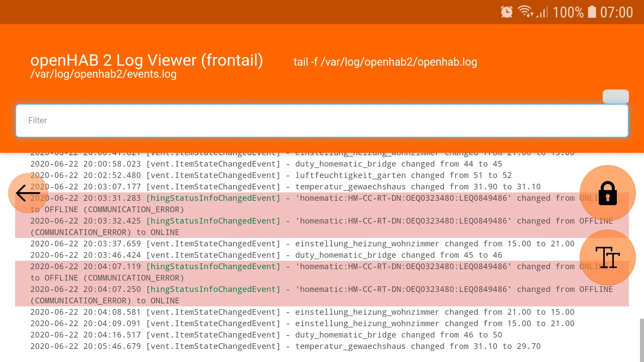Tap the alarm clock status icon
644x362 pixels.
506,12
